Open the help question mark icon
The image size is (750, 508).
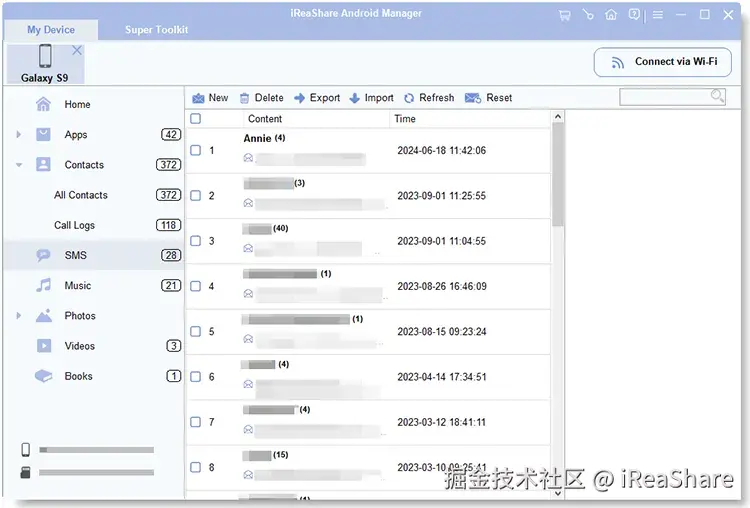click(x=634, y=15)
